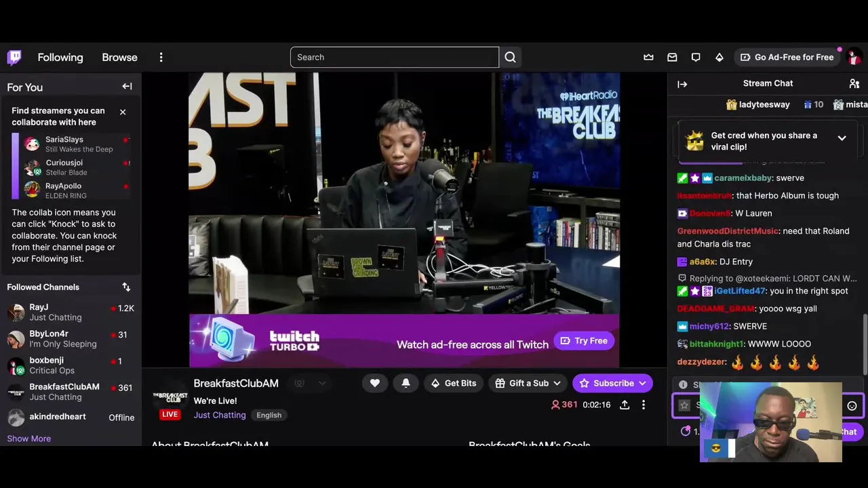
Task: Click the search magnifier button
Action: click(x=511, y=57)
